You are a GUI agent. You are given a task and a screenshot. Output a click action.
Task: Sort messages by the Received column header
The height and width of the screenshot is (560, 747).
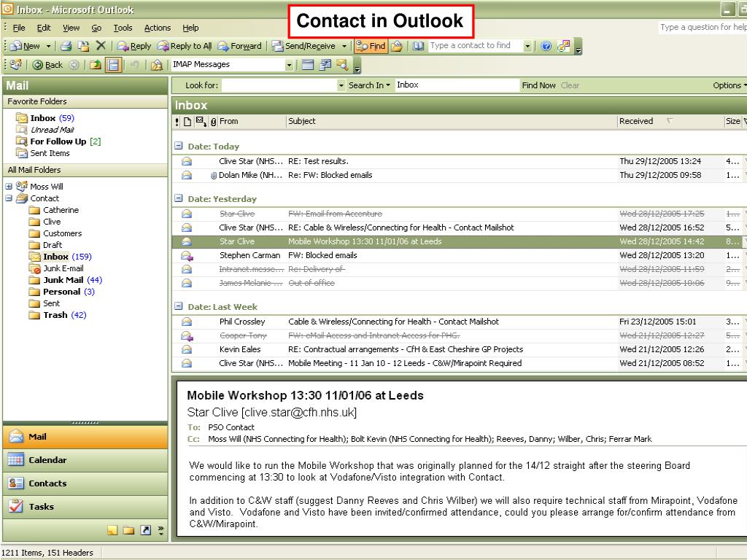[670, 122]
